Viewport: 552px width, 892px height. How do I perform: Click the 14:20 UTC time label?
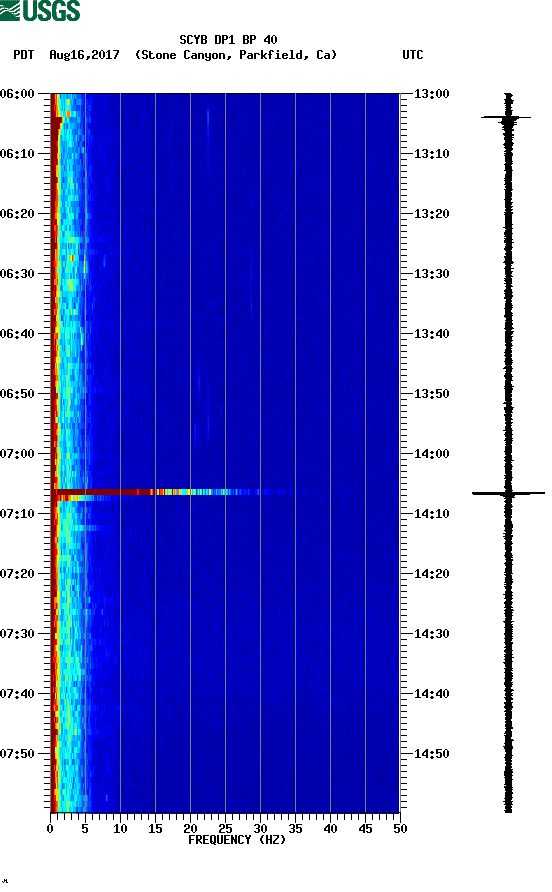click(431, 574)
